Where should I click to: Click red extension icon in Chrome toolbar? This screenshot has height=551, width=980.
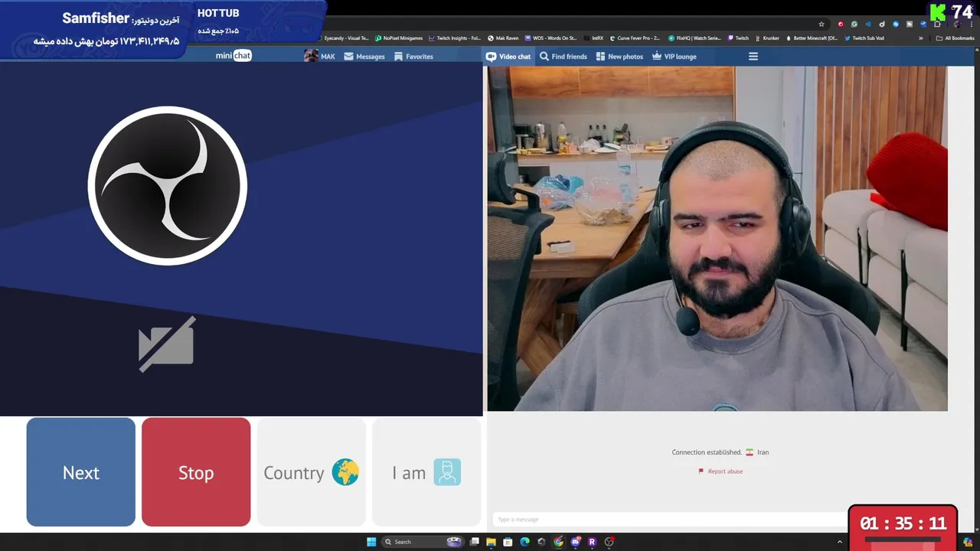point(841,24)
